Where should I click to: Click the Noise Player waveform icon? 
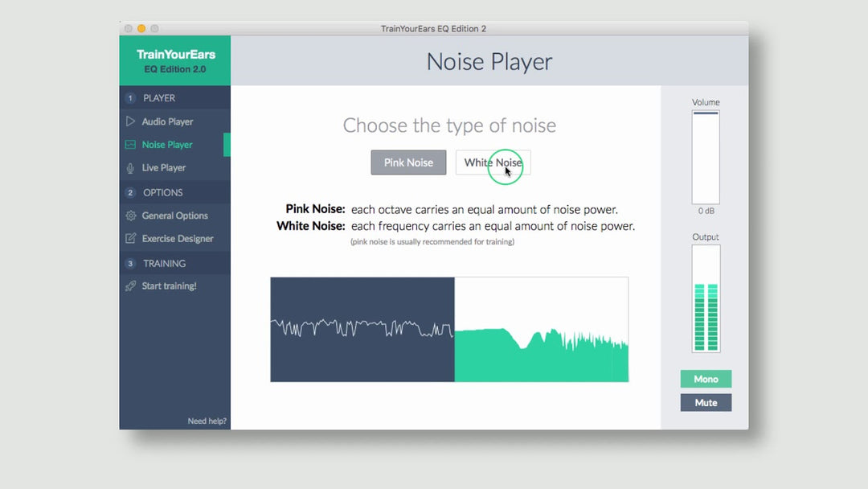point(131,145)
